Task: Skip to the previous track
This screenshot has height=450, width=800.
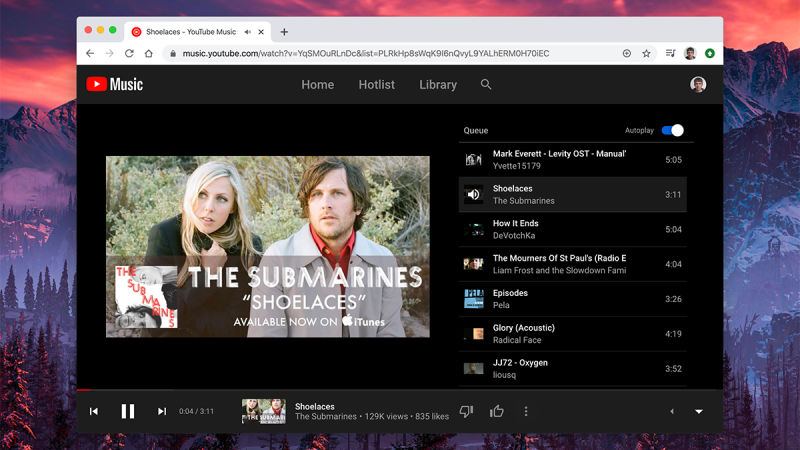Action: 94,411
